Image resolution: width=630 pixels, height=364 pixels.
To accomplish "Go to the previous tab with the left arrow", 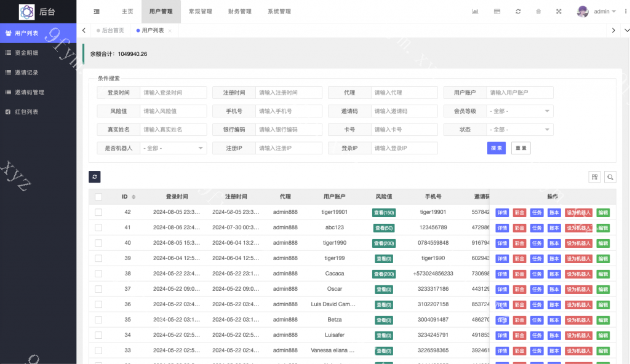I will 84,31.
